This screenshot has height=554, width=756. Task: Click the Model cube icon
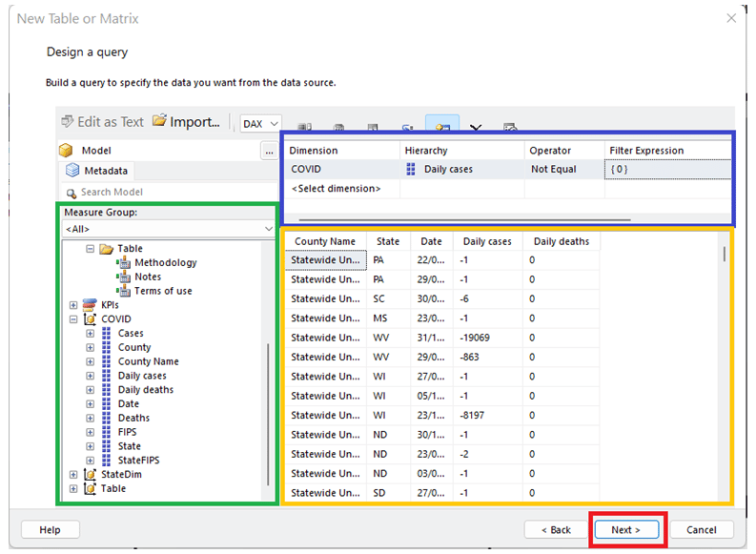pos(66,151)
